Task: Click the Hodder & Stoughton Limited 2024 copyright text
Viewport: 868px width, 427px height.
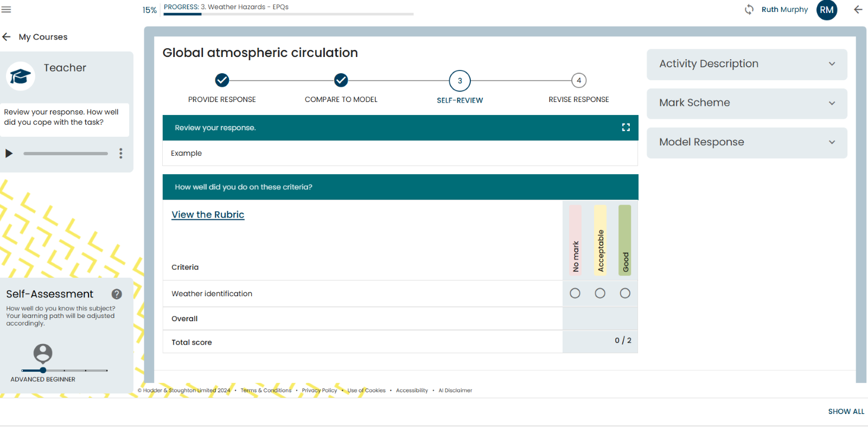Action: (x=184, y=391)
